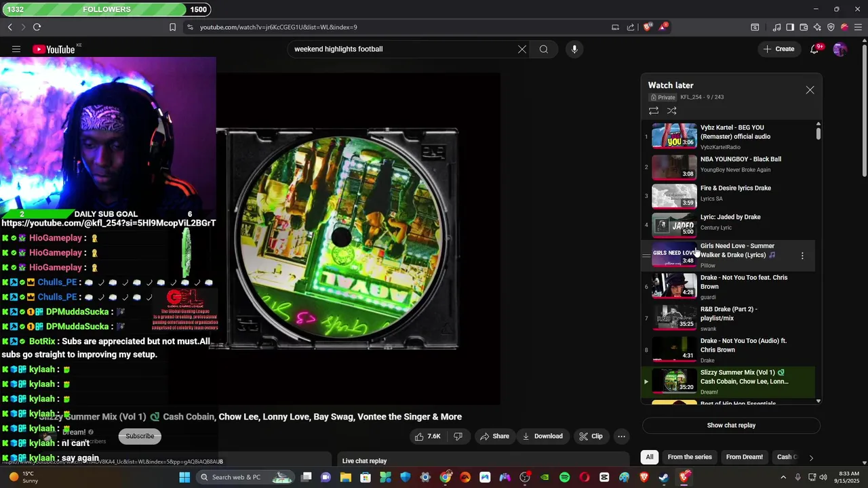
Task: Start voice search with the microphone icon
Action: tap(574, 49)
